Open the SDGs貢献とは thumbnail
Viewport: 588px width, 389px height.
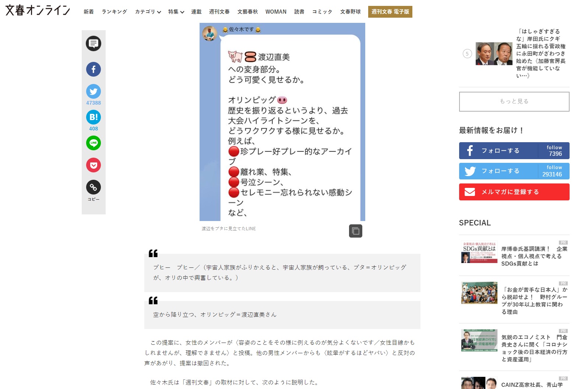pos(479,252)
